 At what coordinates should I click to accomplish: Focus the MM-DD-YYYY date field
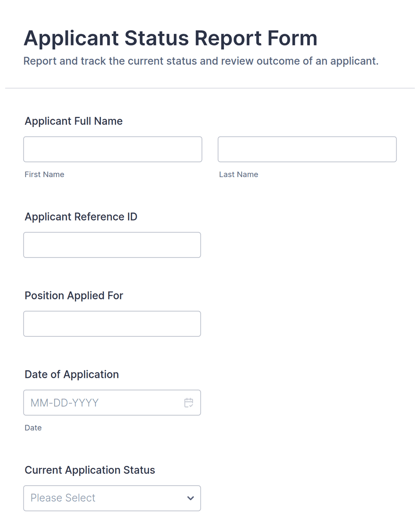(112, 403)
